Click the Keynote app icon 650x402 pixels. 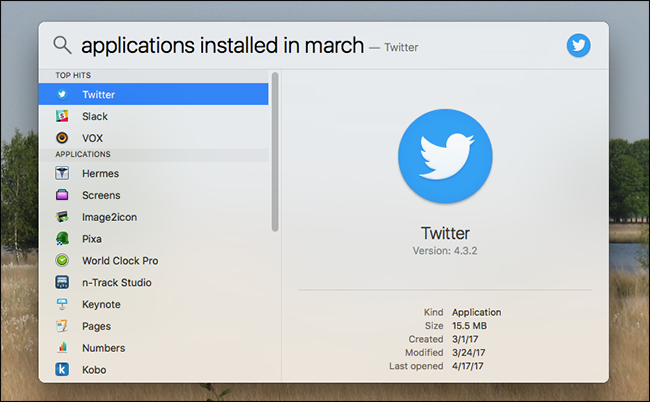pos(62,304)
